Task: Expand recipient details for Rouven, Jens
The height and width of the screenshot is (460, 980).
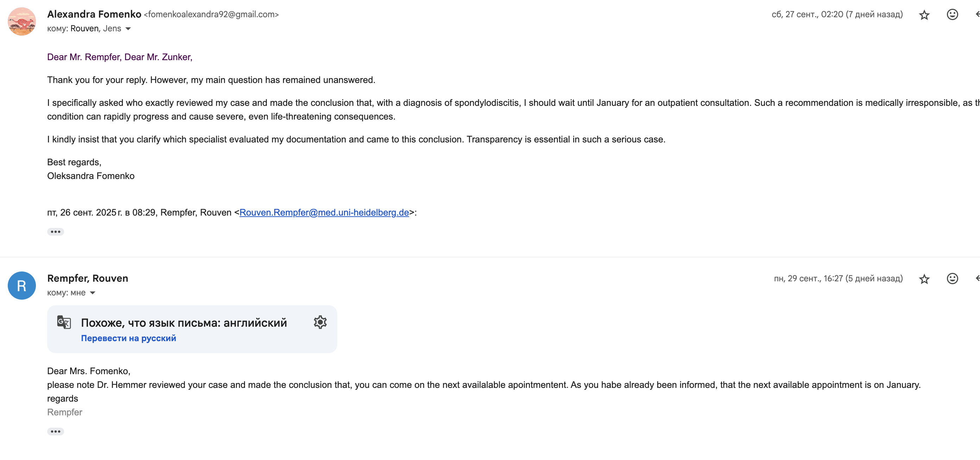Action: [x=128, y=29]
